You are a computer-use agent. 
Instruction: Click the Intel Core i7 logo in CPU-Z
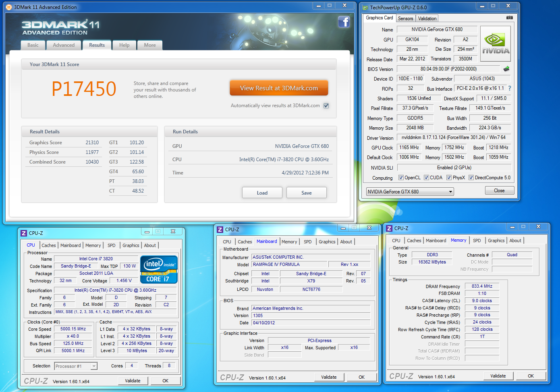(x=159, y=270)
